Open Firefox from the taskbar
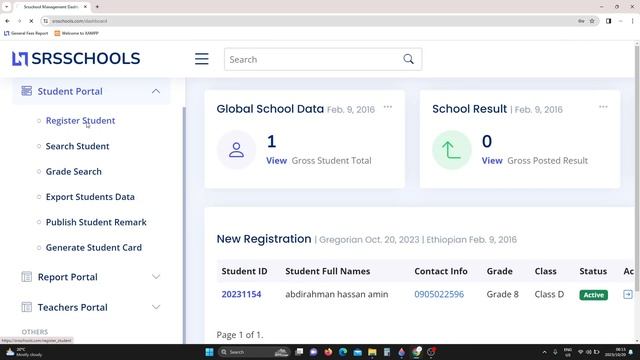640x360 pixels. click(x=328, y=352)
